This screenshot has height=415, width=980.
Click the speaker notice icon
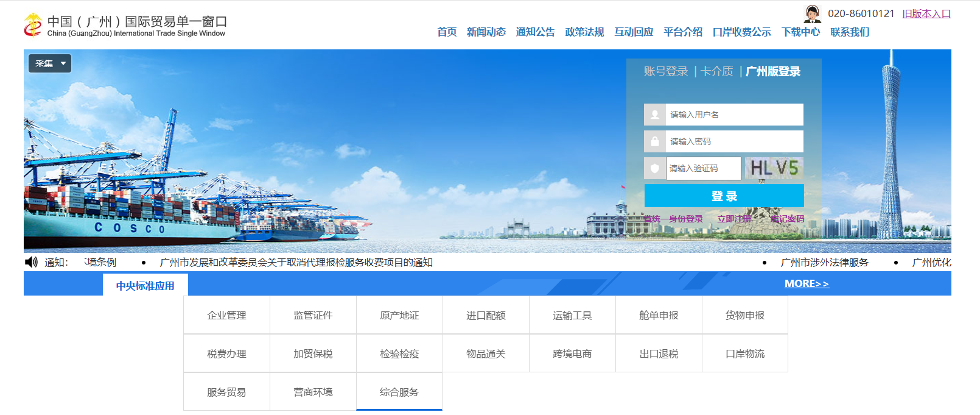coord(31,262)
